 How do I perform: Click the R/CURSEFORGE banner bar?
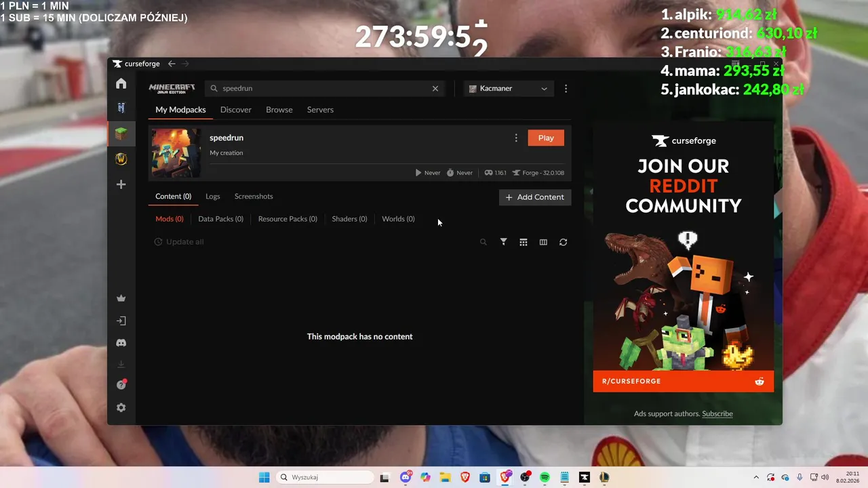[684, 382]
